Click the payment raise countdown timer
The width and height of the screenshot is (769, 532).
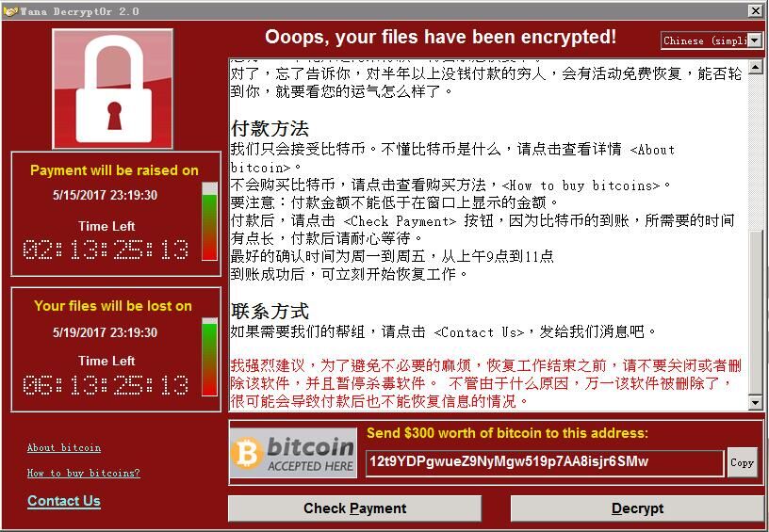point(106,250)
